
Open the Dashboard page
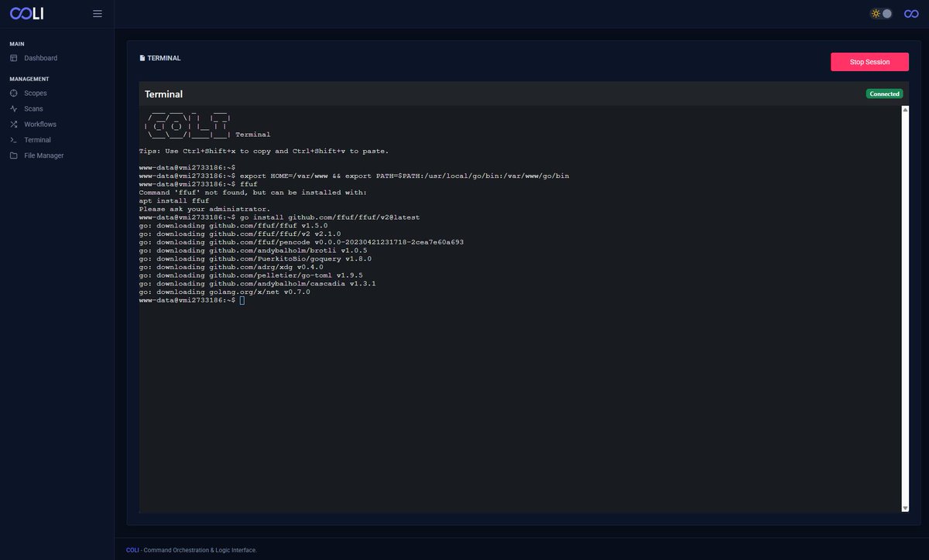[x=40, y=58]
